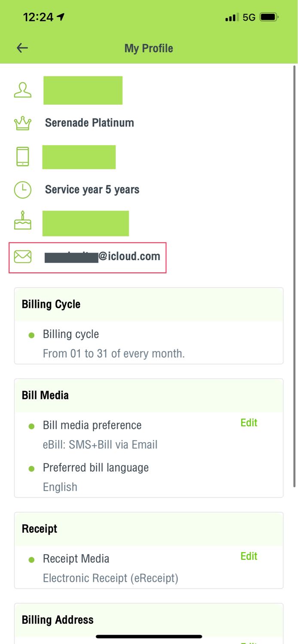Edit the Receipt Media setting
298x644 pixels.
tap(249, 556)
